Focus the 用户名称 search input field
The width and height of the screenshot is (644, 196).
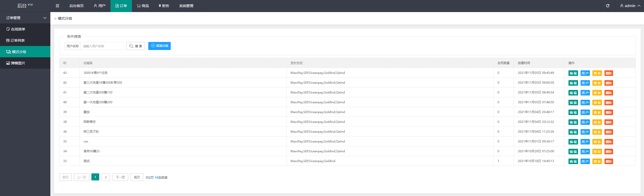[102, 46]
